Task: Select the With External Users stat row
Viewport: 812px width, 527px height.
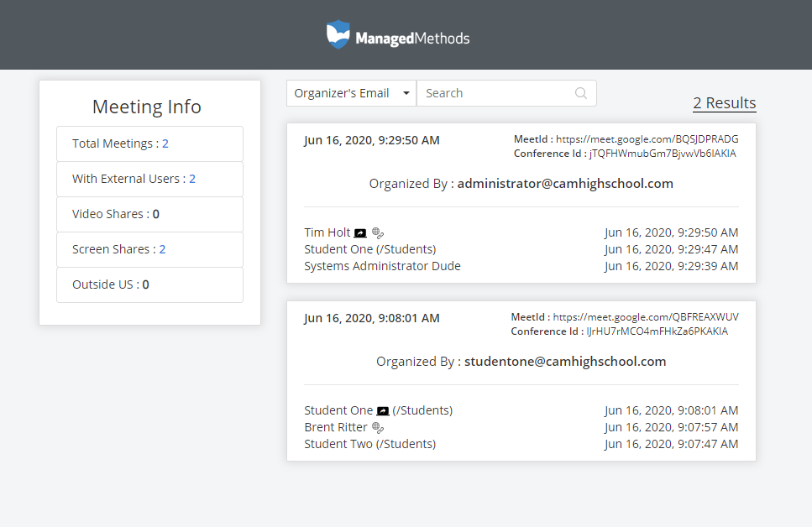Action: (149, 179)
